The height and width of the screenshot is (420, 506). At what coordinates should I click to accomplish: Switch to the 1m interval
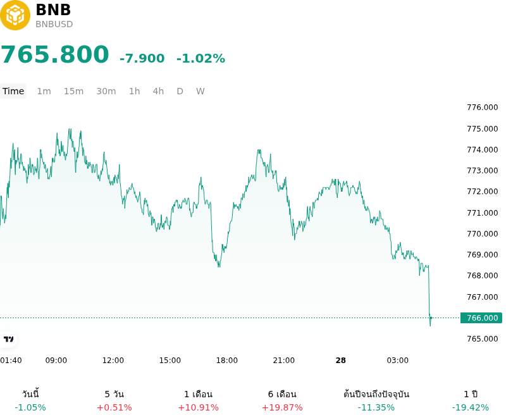pos(44,91)
